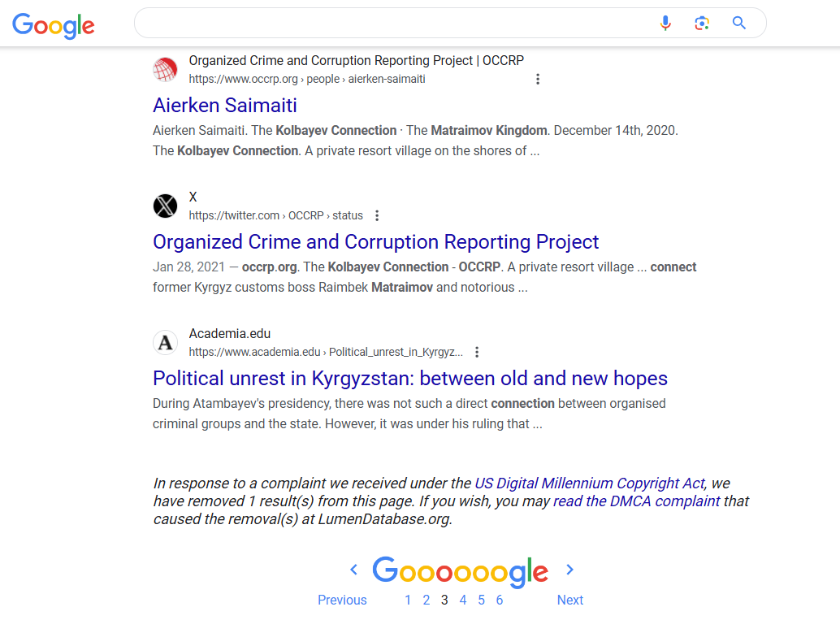Viewport: 840px width, 633px height.
Task: Click the Academia.edu favicon
Action: 165,342
